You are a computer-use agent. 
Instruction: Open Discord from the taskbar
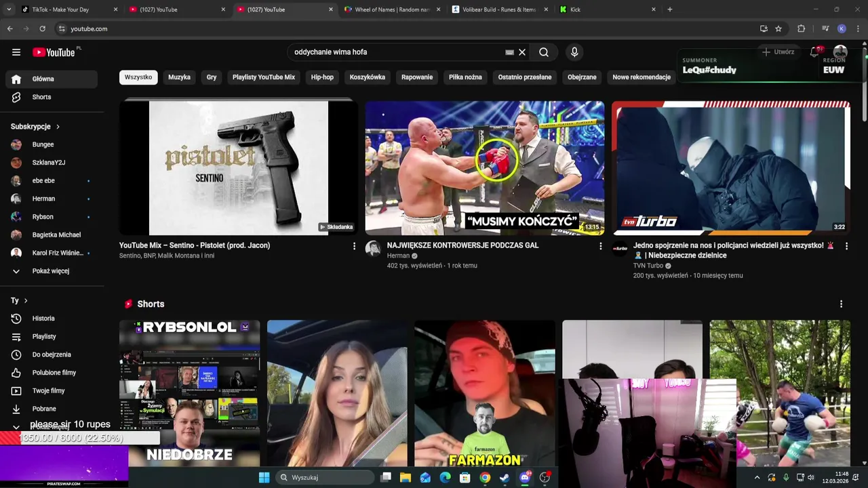(x=524, y=477)
